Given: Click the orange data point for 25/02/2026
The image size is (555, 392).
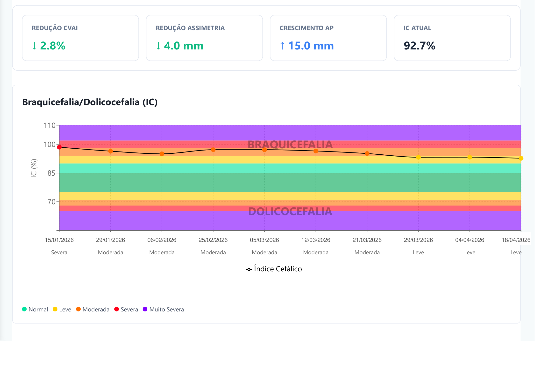Looking at the screenshot, I should tap(213, 150).
